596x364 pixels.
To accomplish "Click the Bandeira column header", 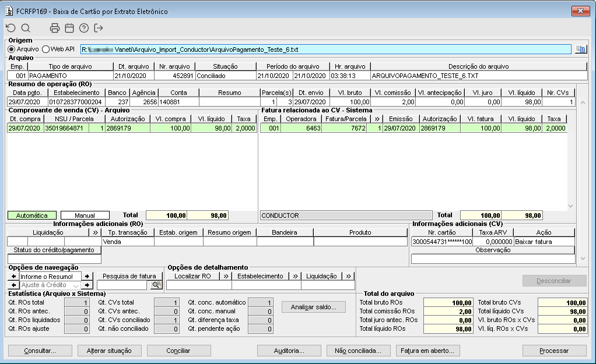I will [285, 232].
